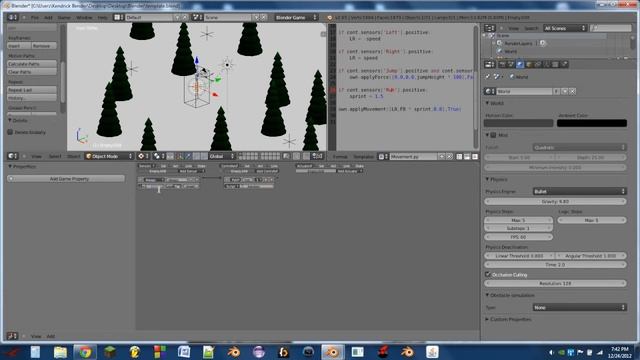Viewport: 640px width, 360px height.
Task: Click the Info editor type icon
Action: point(13,18)
